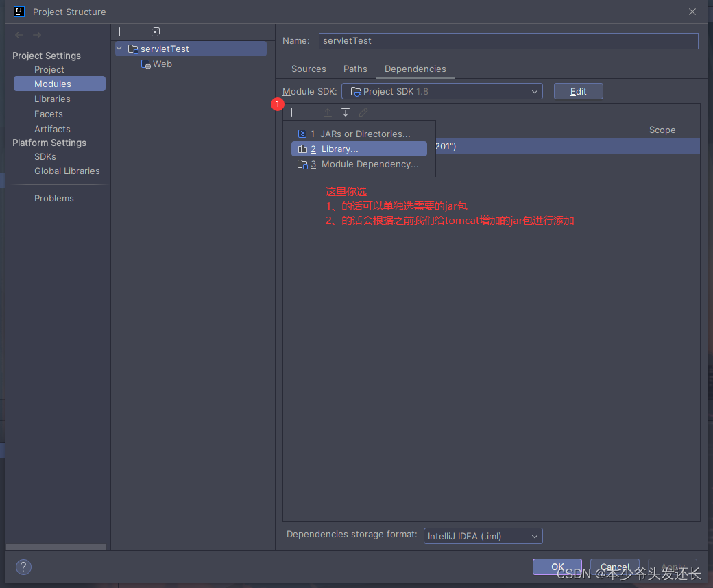This screenshot has width=713, height=588.
Task: Click the plus icon to add a dependency
Action: point(292,112)
